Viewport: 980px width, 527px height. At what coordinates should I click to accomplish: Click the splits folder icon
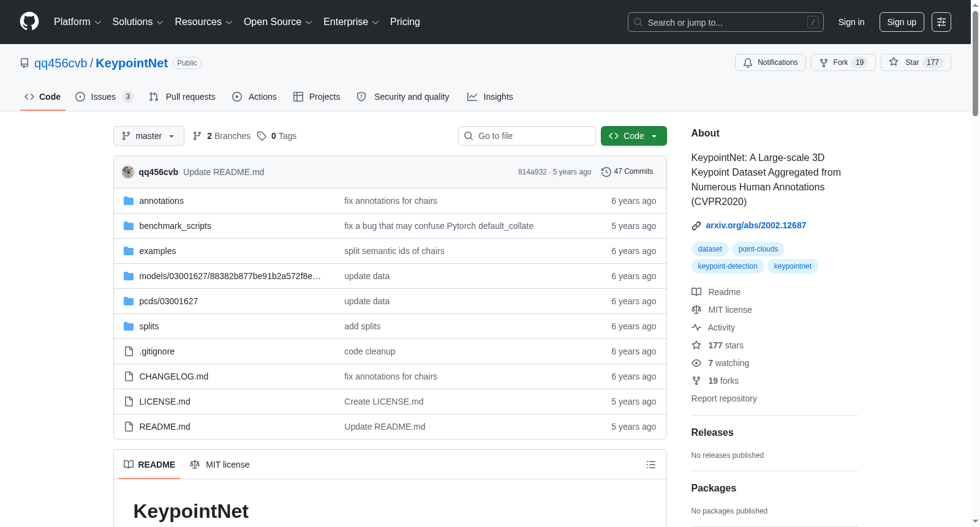click(129, 326)
